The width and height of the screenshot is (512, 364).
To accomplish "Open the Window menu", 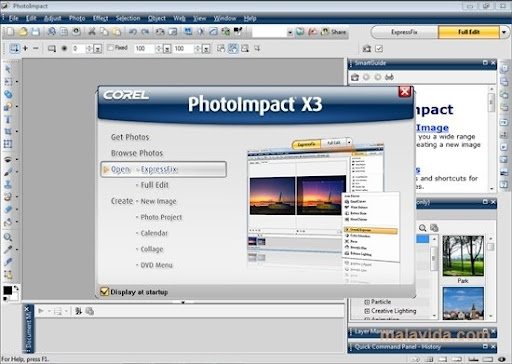I will point(225,18).
